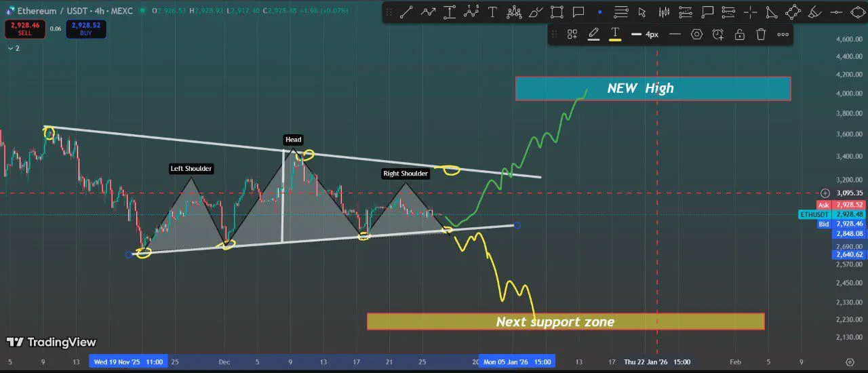Screen dimensions: 868x373
Task: Open drawing settings hexagon icon
Action: coord(696,35)
